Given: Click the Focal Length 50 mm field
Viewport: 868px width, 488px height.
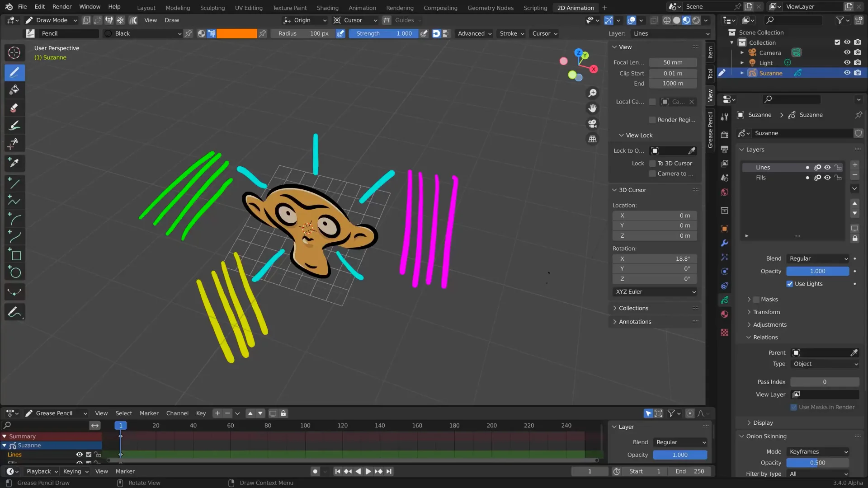Looking at the screenshot, I should (x=673, y=62).
